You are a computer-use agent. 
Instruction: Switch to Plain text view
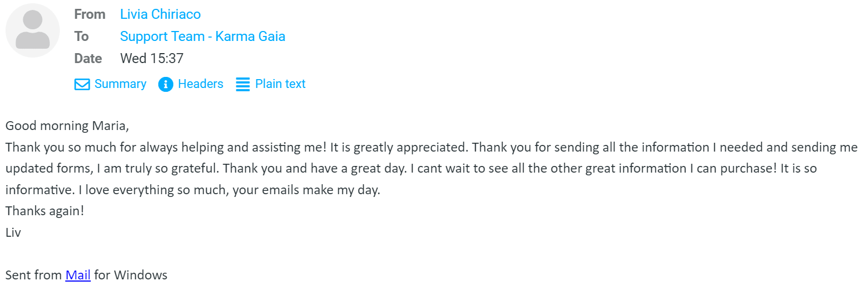point(280,84)
